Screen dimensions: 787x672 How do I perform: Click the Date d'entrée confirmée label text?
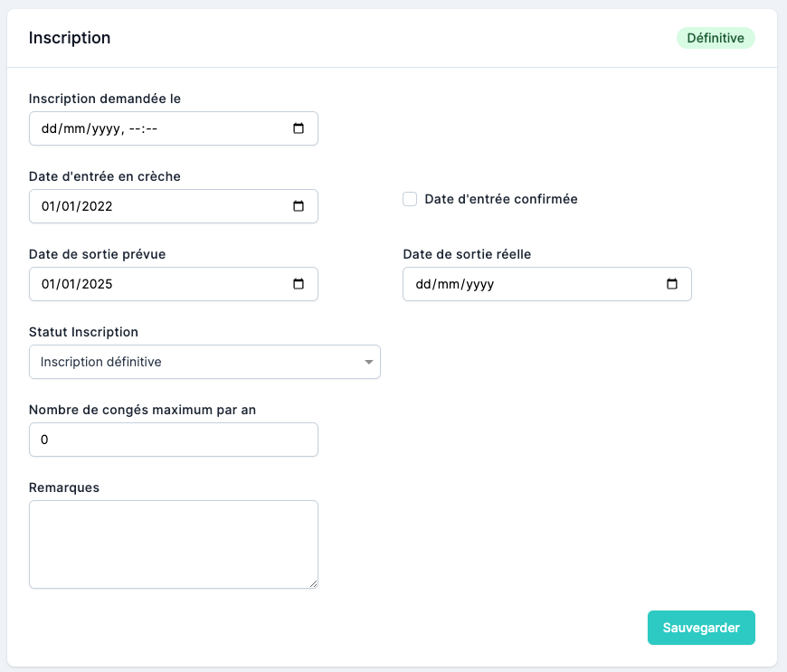tap(500, 199)
